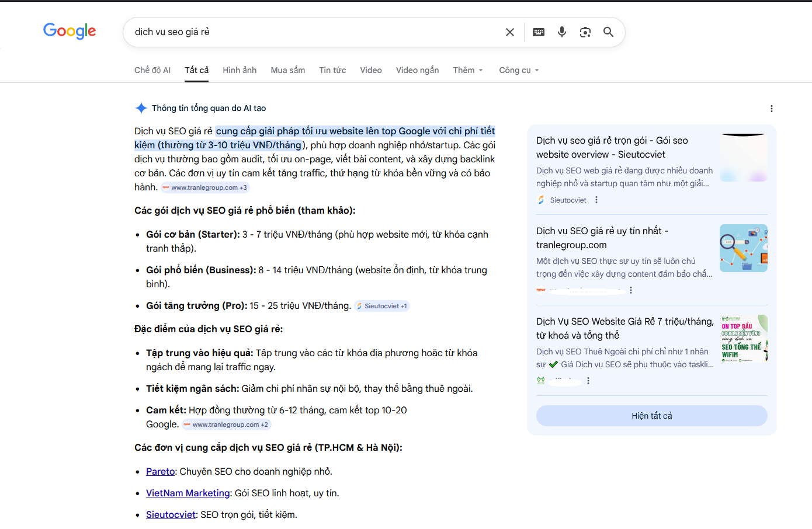
Task: Open the Tin tức tab
Action: pos(332,70)
